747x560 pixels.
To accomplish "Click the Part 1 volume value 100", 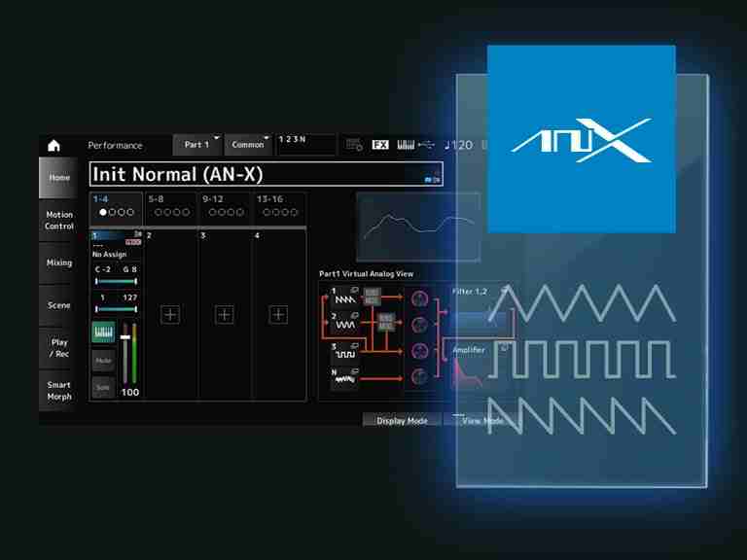I will point(130,393).
